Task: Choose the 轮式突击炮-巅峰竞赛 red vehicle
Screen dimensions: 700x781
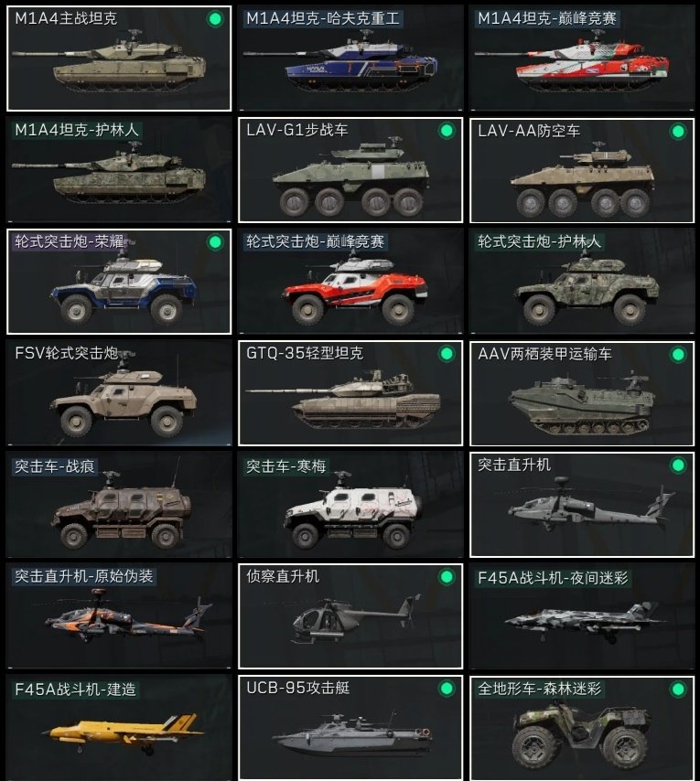Action: pos(350,282)
